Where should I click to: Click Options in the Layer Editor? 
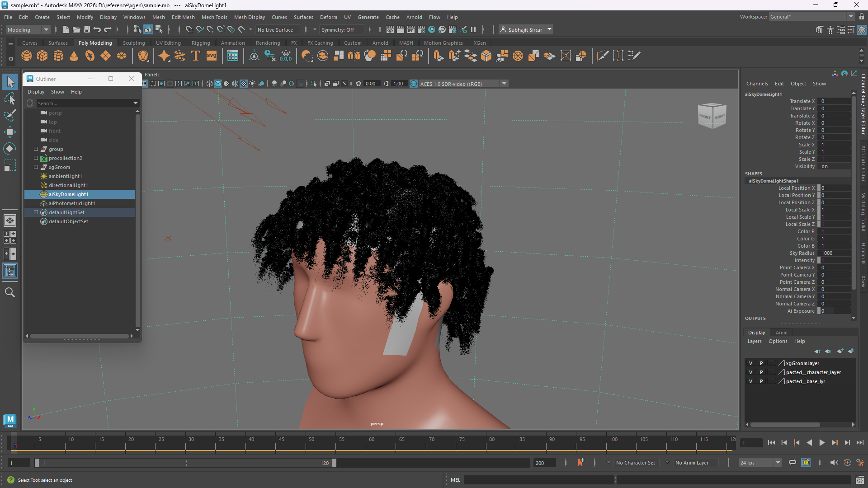coord(778,342)
